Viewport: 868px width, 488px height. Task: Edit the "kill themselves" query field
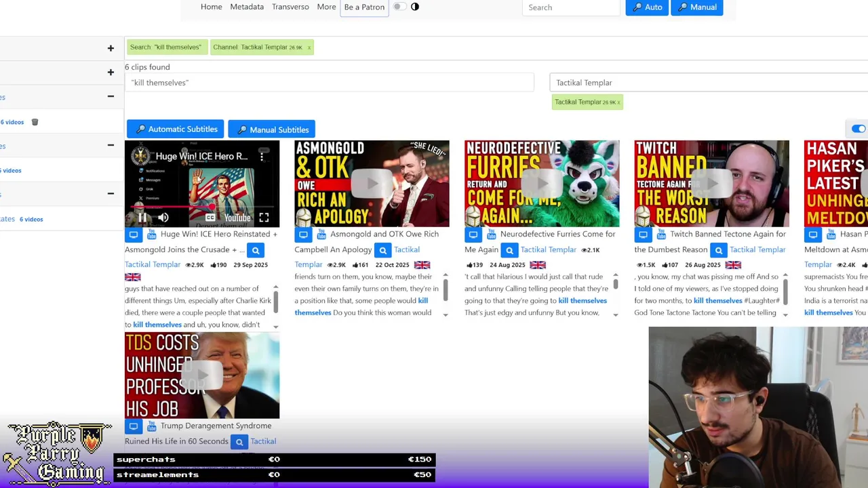click(x=330, y=83)
